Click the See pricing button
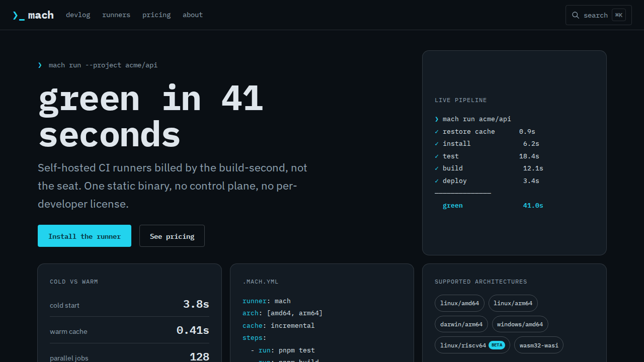Screen dimensions: 644x362 pos(172,236)
